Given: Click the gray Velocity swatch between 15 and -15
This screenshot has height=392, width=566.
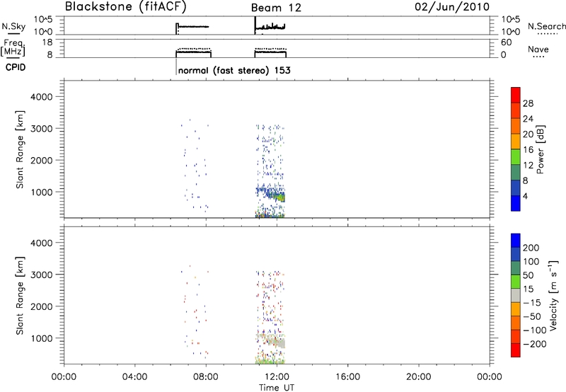Looking at the screenshot, I should [516, 295].
